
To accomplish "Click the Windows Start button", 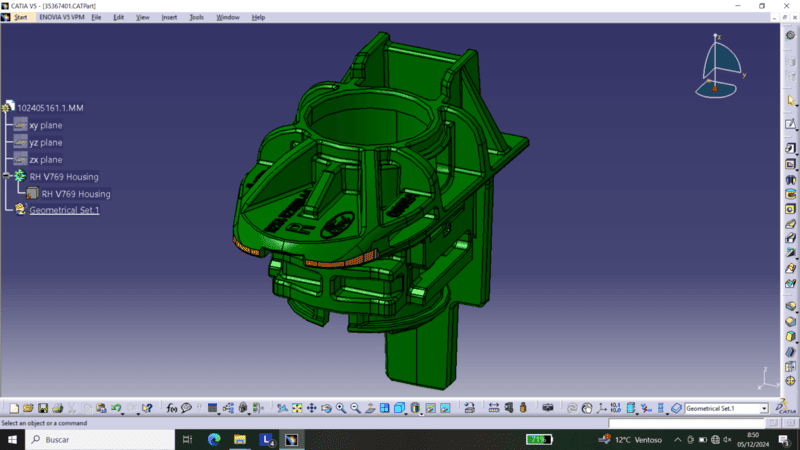I will [x=12, y=439].
